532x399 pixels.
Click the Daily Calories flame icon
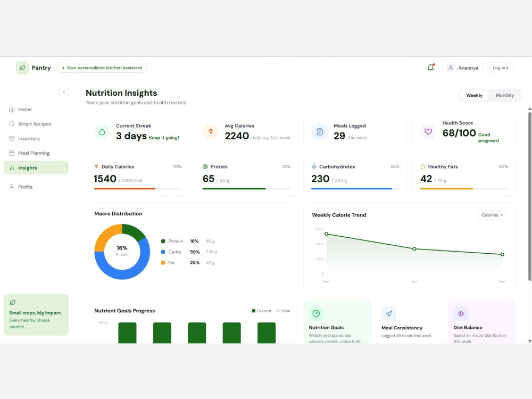click(96, 167)
